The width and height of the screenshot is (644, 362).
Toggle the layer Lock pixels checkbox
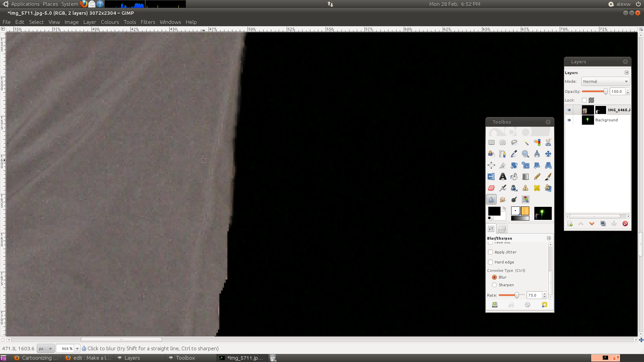(584, 100)
